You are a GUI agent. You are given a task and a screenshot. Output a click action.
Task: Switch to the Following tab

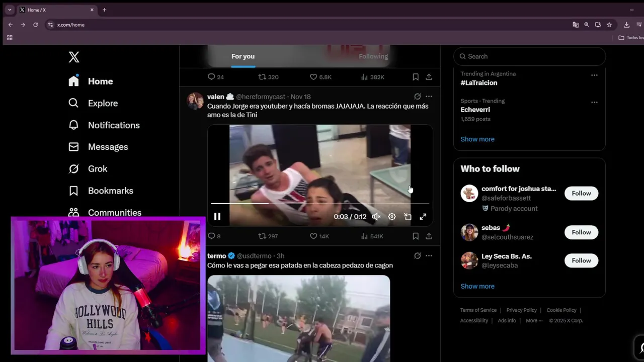(x=373, y=56)
